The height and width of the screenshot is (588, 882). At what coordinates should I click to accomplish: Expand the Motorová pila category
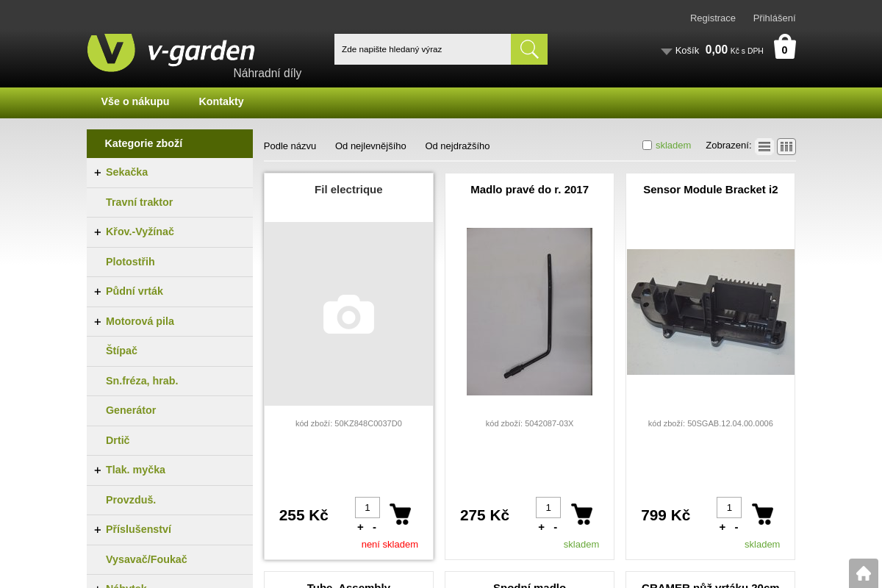point(97,321)
